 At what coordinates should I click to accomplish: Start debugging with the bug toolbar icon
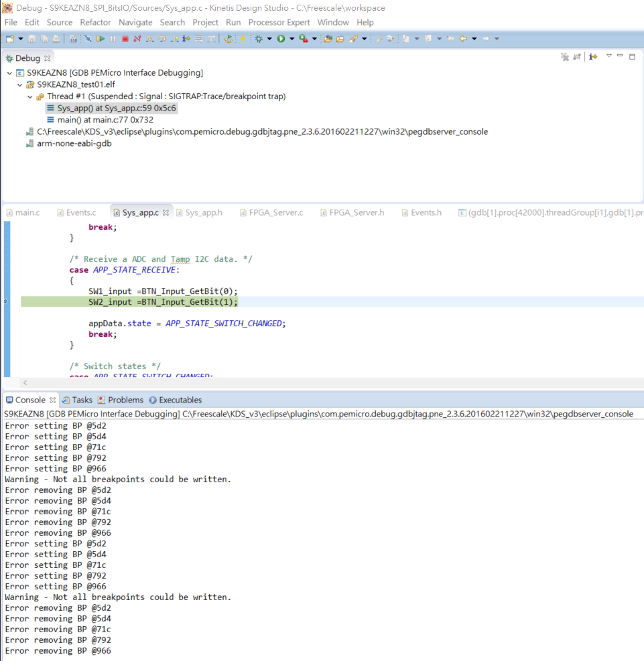point(259,38)
